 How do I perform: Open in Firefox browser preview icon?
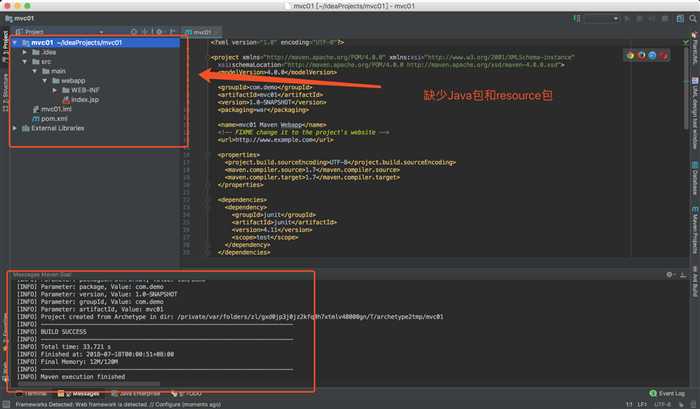click(642, 56)
